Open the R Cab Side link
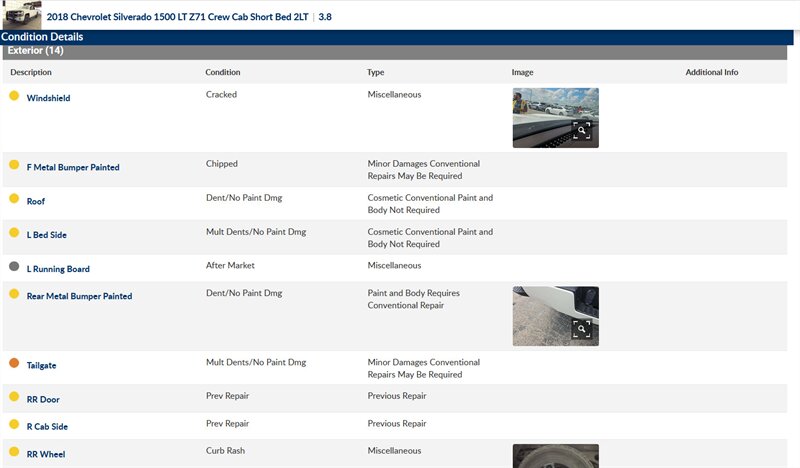The image size is (800, 468). pos(47,427)
